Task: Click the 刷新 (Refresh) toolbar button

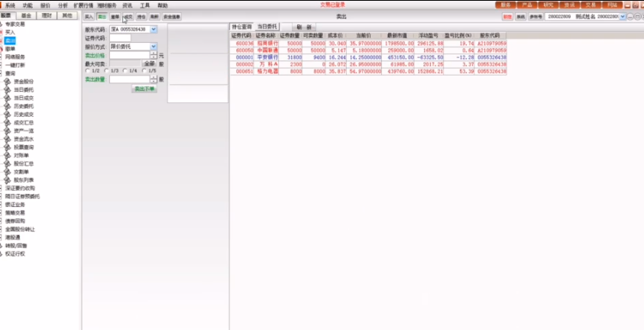Action: [x=154, y=16]
